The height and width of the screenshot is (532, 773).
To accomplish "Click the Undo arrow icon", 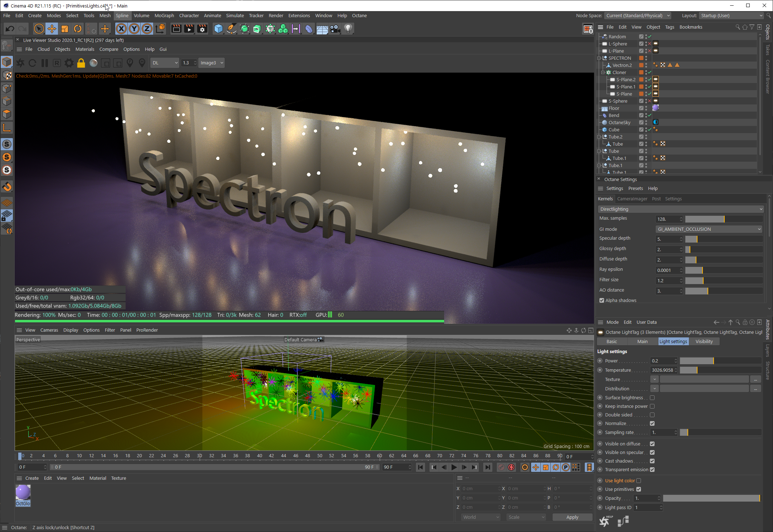I will point(10,29).
